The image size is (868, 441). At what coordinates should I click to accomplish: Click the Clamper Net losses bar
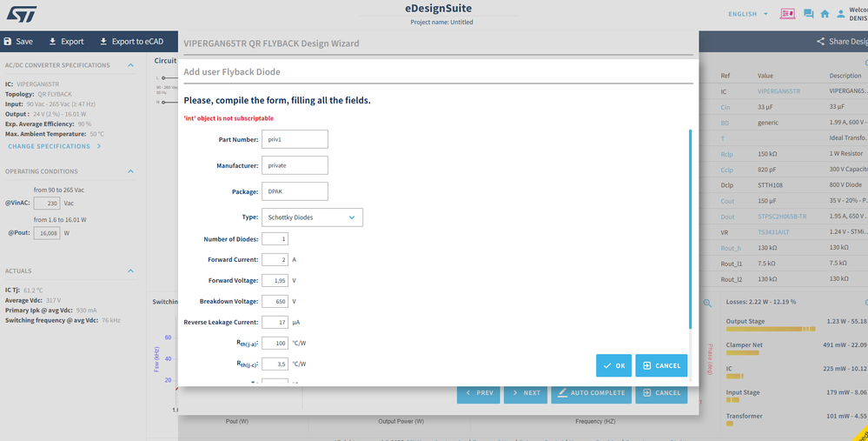(742, 353)
